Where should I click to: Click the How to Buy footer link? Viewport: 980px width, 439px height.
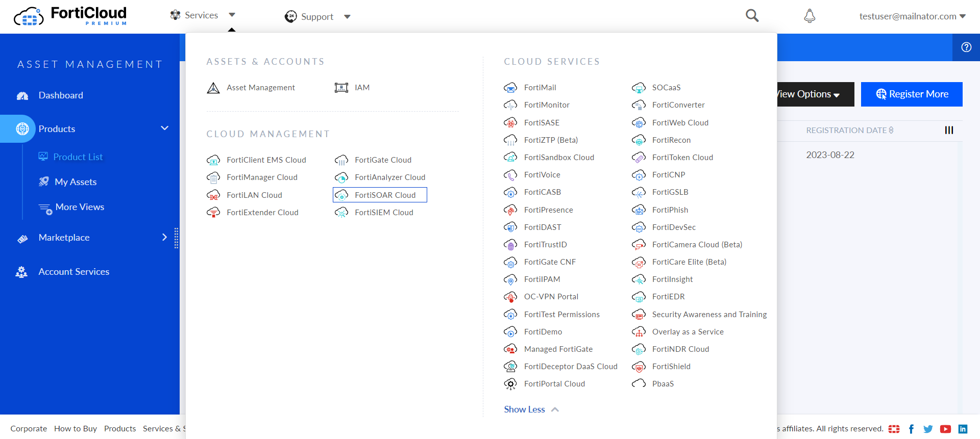pyautogui.click(x=76, y=429)
